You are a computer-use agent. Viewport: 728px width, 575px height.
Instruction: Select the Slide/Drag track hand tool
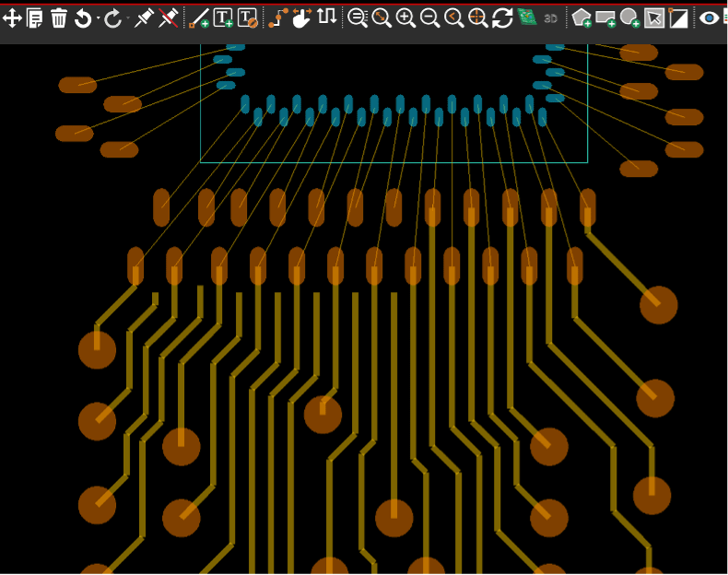click(x=302, y=18)
